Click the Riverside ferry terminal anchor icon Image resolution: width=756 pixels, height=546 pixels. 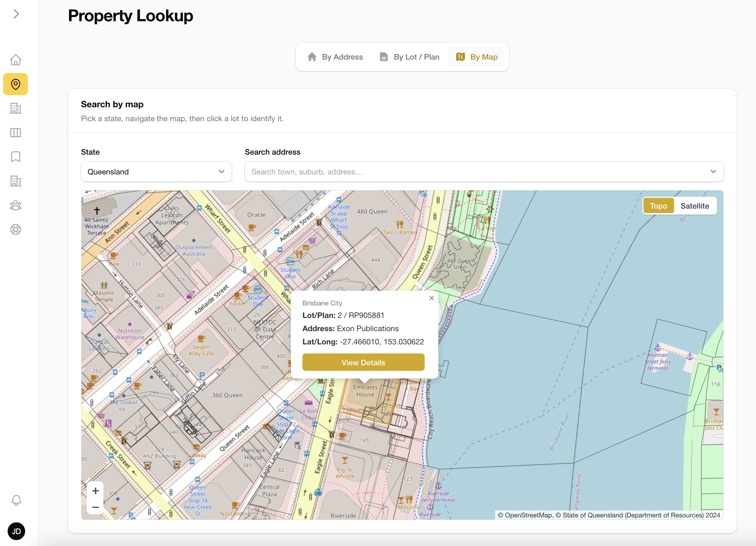(438, 486)
